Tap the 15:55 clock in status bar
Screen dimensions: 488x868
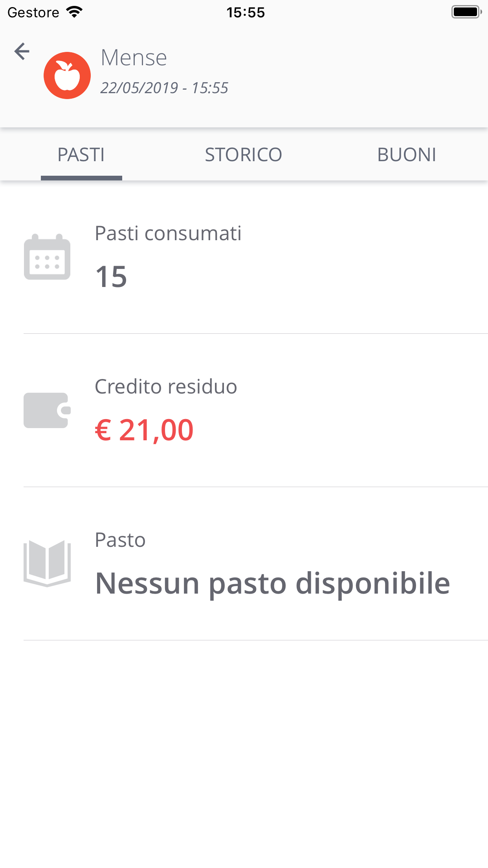pyautogui.click(x=246, y=13)
